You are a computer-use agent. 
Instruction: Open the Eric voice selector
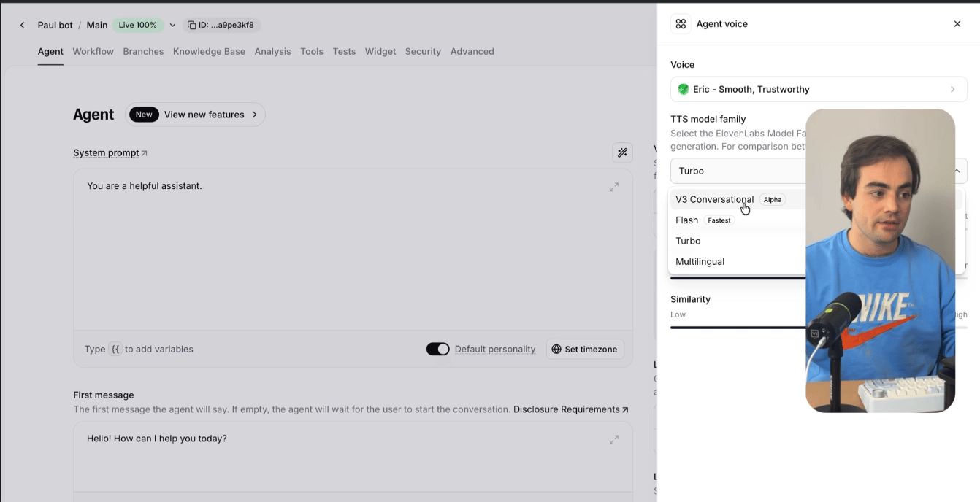(819, 89)
